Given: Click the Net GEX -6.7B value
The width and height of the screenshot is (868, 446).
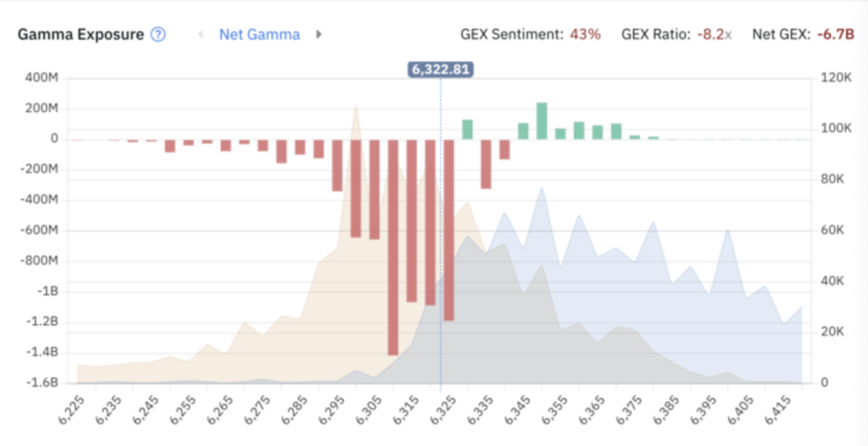Looking at the screenshot, I should click(835, 34).
